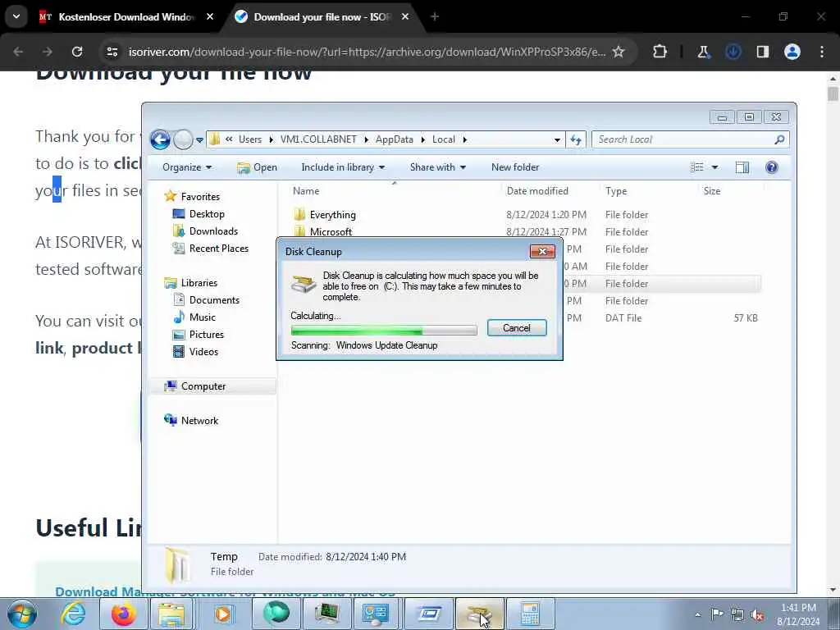Click the Local breadcrumb
Image resolution: width=840 pixels, height=630 pixels.
pos(444,139)
